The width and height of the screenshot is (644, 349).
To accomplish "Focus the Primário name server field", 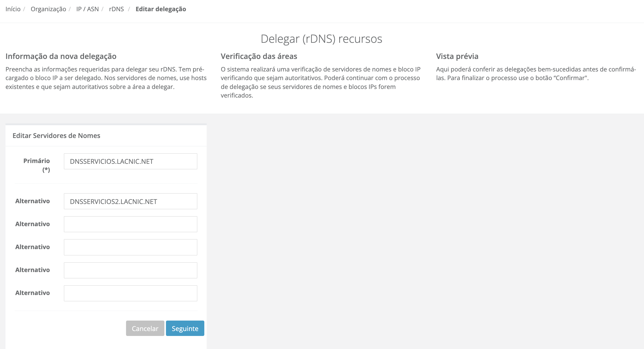I will pyautogui.click(x=130, y=161).
